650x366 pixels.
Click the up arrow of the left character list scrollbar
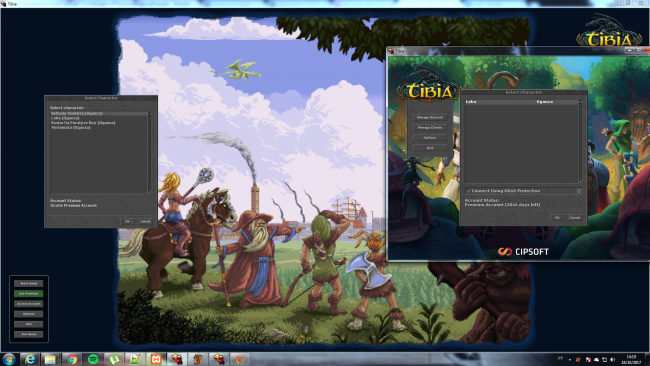150,114
